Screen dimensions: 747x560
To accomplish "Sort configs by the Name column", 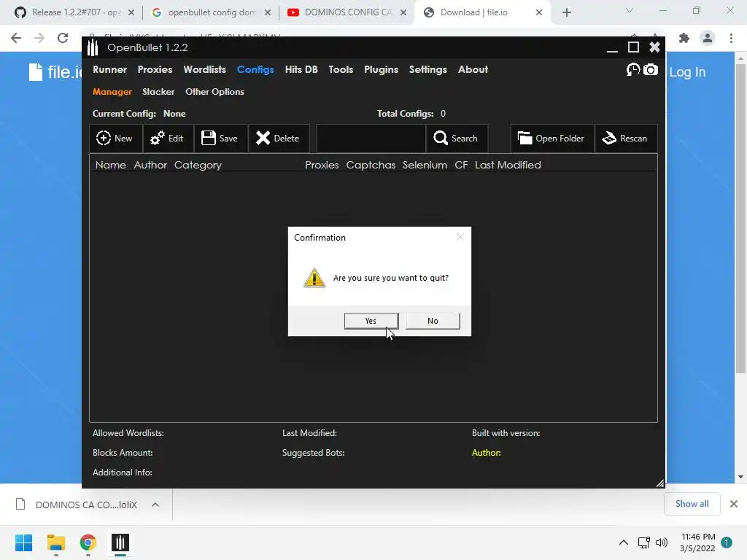I will click(111, 166).
